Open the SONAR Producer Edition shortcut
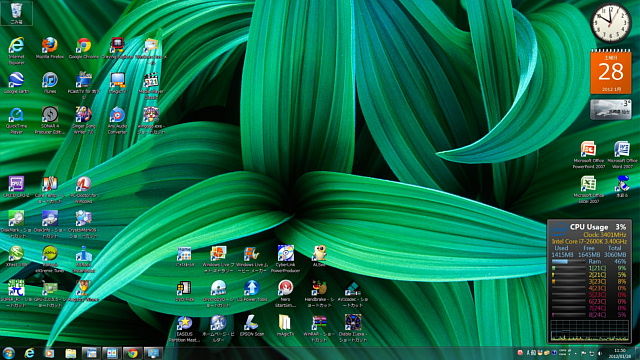 click(x=50, y=120)
